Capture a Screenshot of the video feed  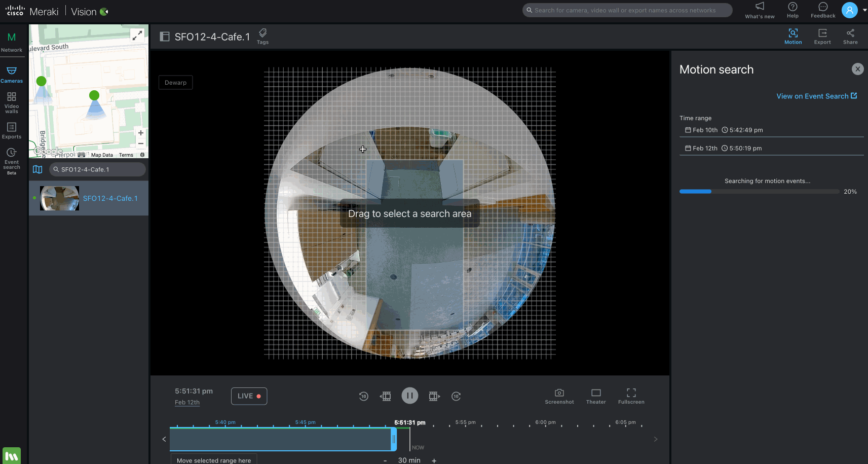point(559,396)
